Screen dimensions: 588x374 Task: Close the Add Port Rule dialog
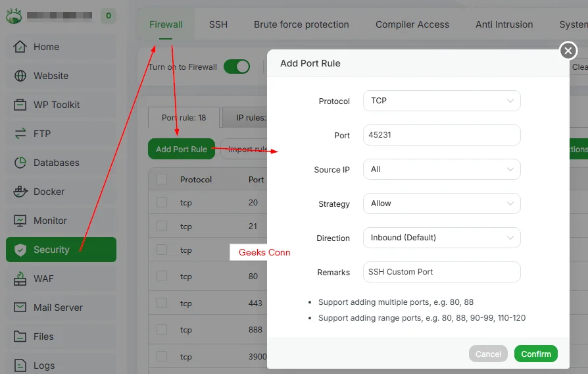[x=568, y=50]
